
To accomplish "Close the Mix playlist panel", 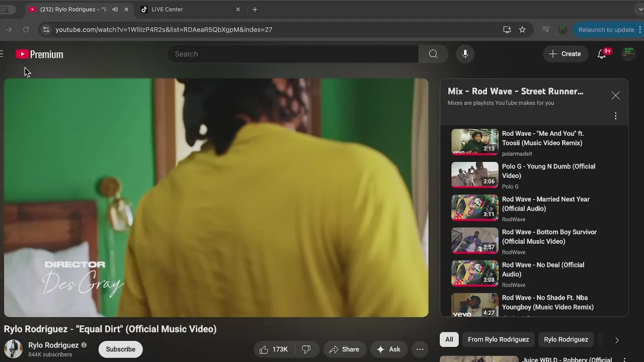I will 615,96.
